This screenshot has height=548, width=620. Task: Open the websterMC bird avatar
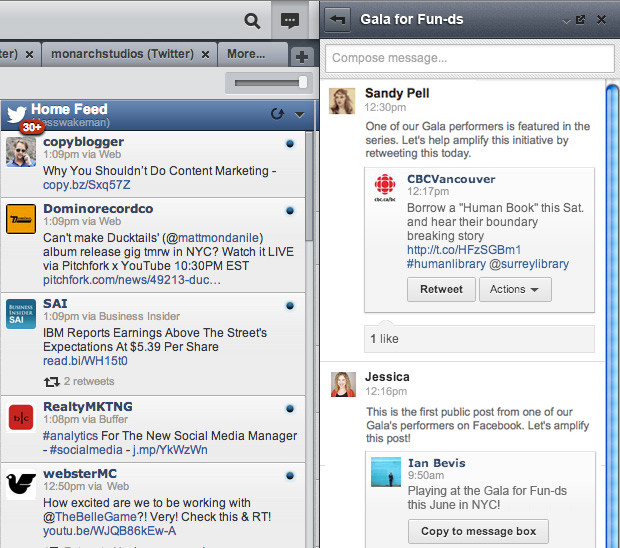tap(21, 484)
